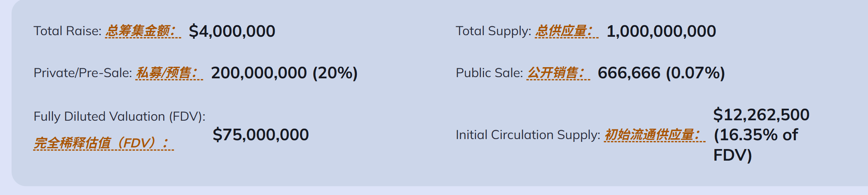This screenshot has width=868, height=195.
Task: Select the $75,000,000 FDV value
Action: coord(261,135)
